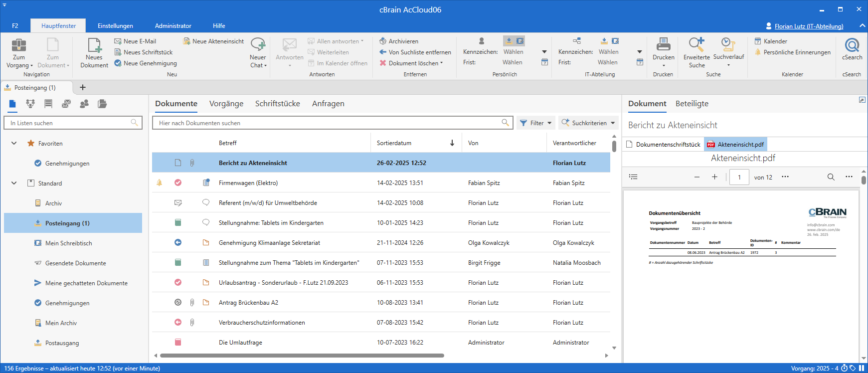This screenshot has width=868, height=373.
Task: Expand the Suchkriterien dropdown
Action: coord(588,123)
